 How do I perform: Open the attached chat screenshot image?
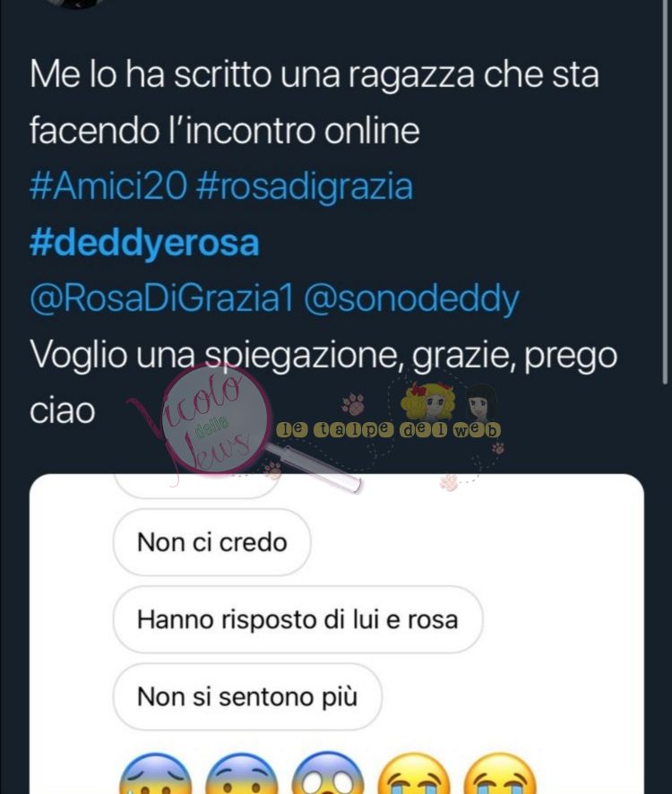[337, 634]
